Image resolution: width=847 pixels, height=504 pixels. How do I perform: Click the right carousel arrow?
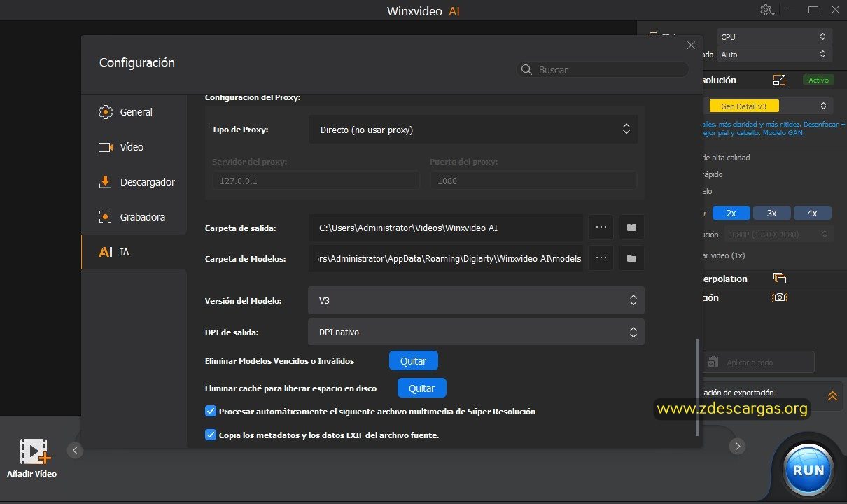(736, 446)
